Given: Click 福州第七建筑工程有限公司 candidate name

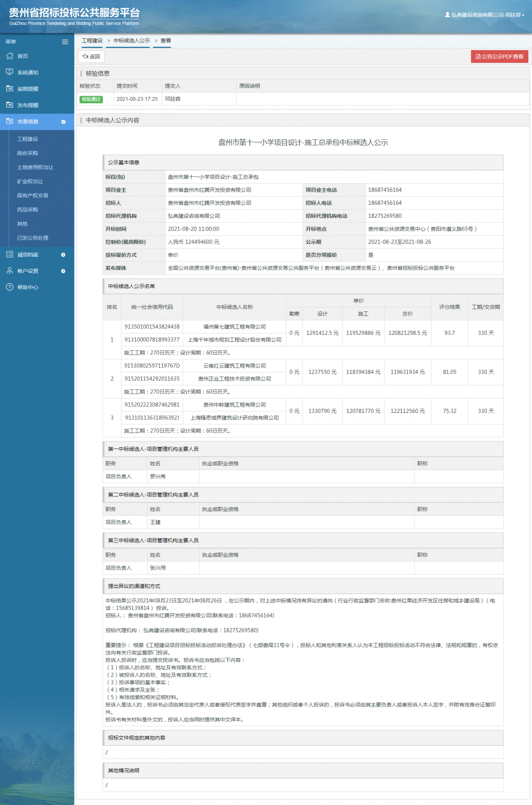Looking at the screenshot, I should click(x=235, y=327).
